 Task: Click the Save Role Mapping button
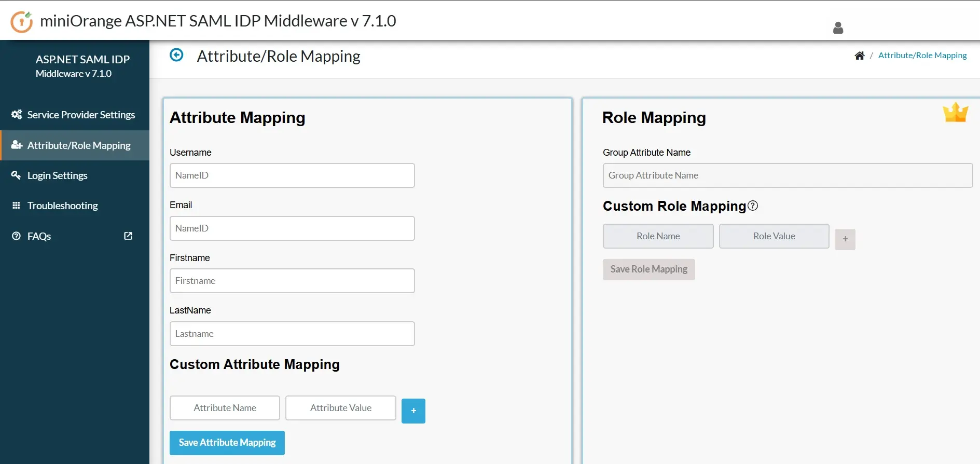click(649, 269)
